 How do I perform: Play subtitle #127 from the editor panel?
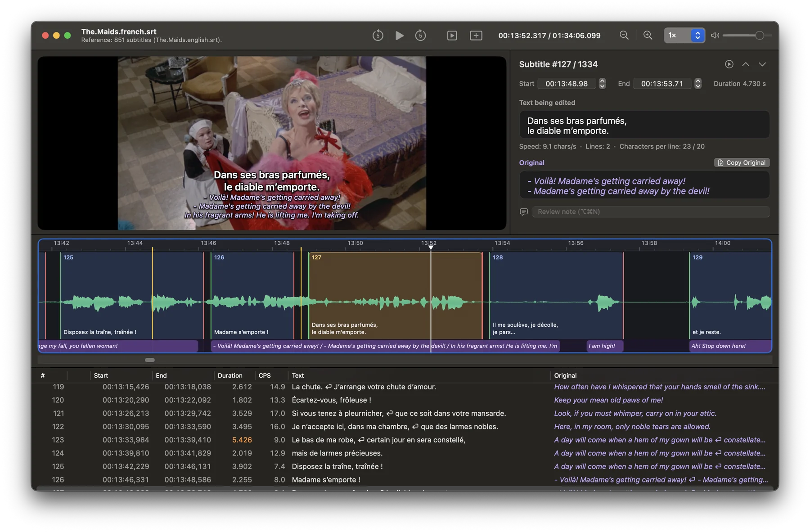(x=729, y=64)
